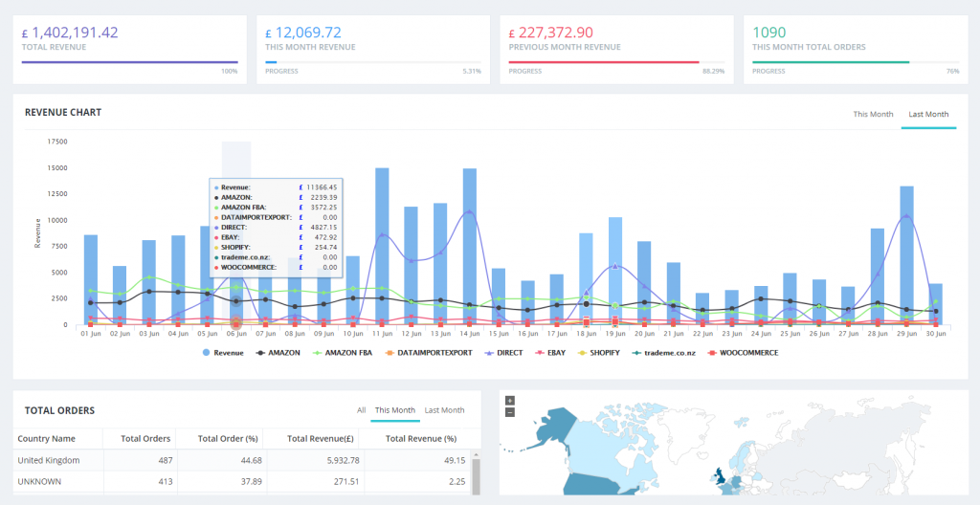Show All in Total Orders panel
980x505 pixels.
(361, 410)
